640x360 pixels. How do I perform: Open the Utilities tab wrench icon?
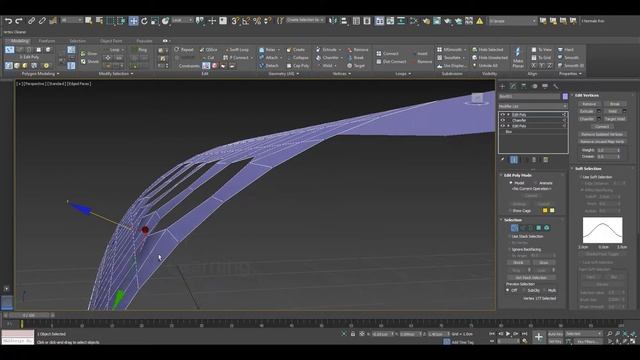coord(556,86)
